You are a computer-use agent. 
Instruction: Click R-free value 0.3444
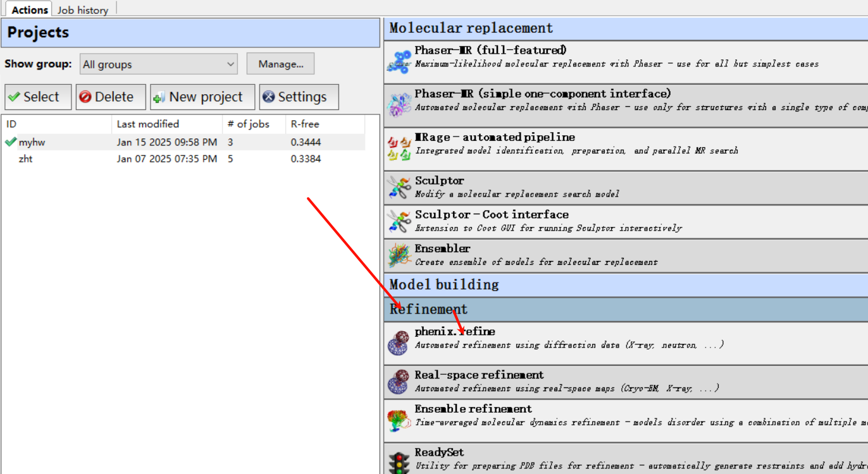click(306, 142)
